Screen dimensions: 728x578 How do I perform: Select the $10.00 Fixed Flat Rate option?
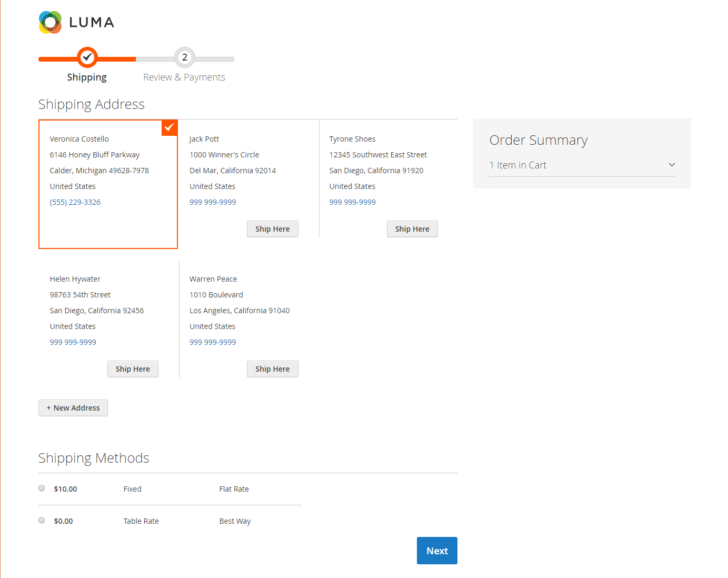point(42,489)
